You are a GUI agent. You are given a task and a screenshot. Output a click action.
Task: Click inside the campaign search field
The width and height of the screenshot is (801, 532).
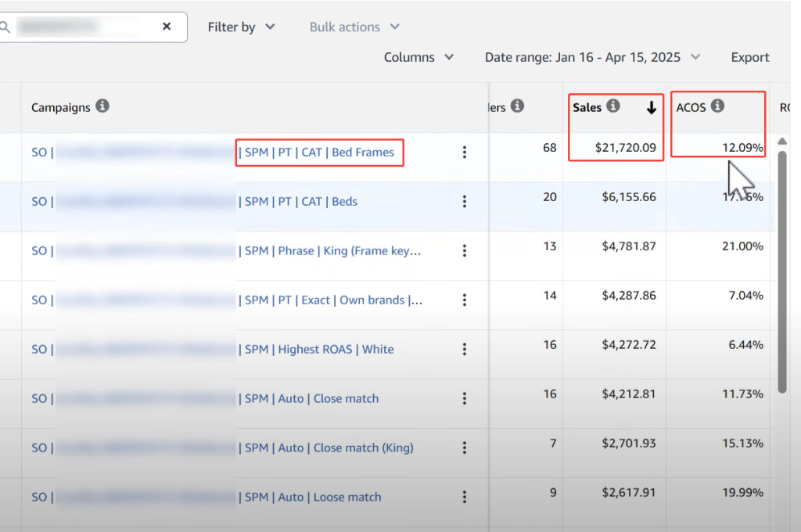click(86, 27)
